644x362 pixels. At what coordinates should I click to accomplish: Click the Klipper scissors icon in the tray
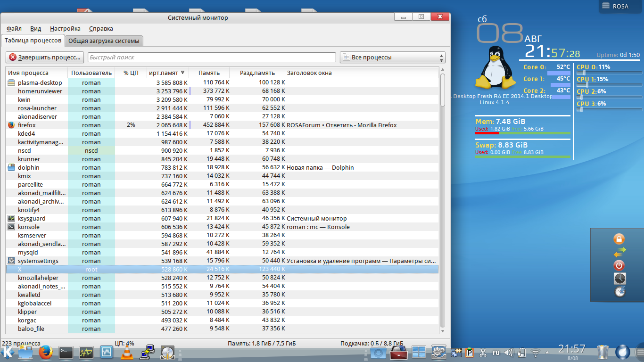tap(483, 353)
